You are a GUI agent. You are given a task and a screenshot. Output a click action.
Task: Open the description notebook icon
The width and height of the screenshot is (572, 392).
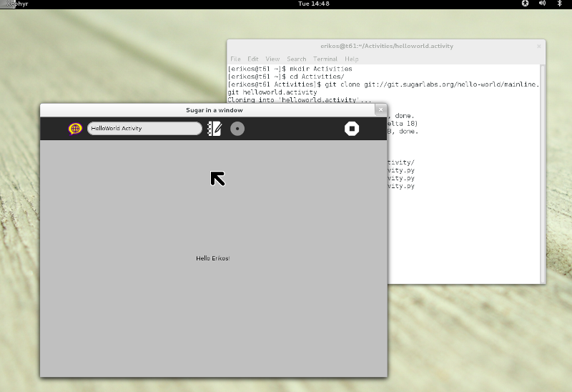coord(214,129)
